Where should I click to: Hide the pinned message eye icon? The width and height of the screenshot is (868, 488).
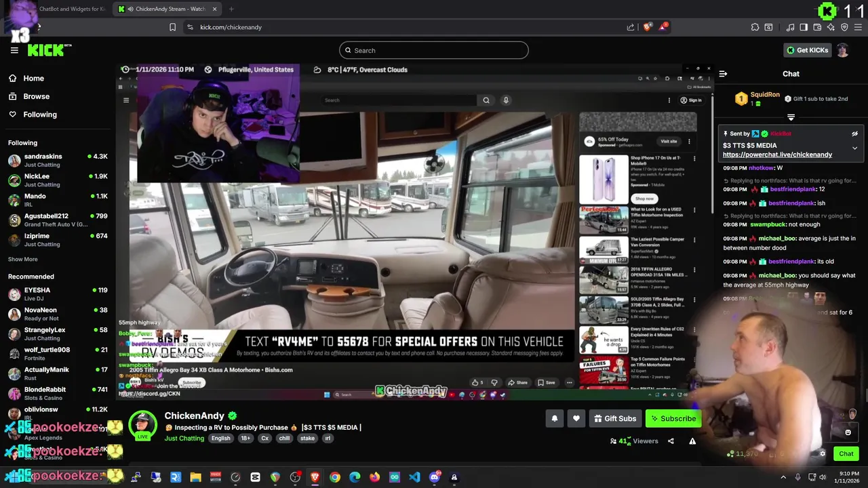[854, 134]
